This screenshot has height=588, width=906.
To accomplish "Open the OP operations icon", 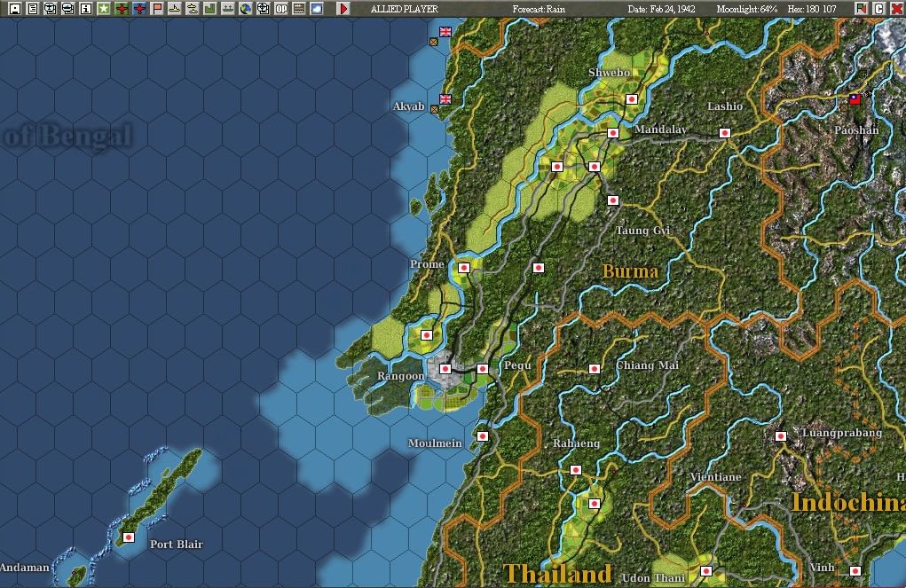I will coord(280,9).
